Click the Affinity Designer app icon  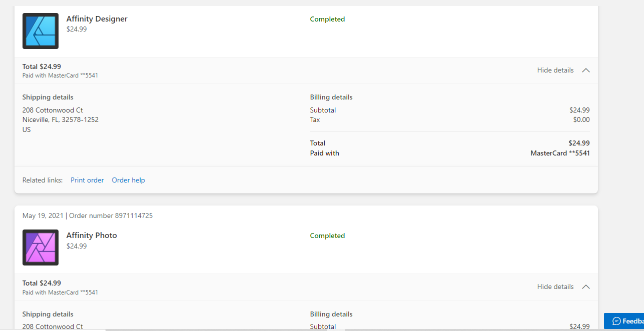point(40,30)
